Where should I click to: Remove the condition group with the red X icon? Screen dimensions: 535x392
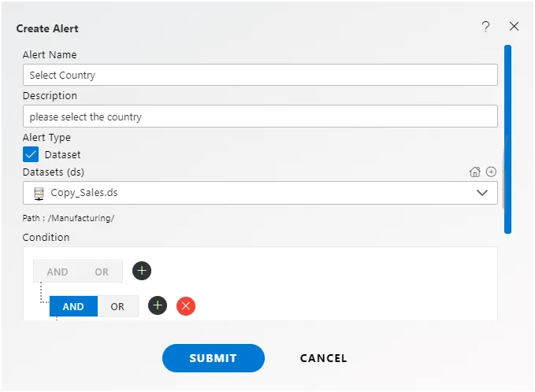tap(186, 305)
